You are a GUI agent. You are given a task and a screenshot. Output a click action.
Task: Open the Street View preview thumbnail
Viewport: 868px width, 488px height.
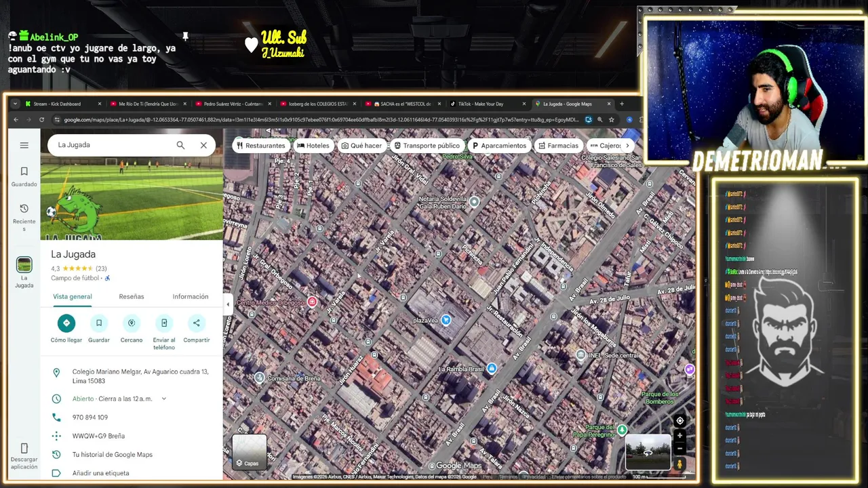(648, 453)
